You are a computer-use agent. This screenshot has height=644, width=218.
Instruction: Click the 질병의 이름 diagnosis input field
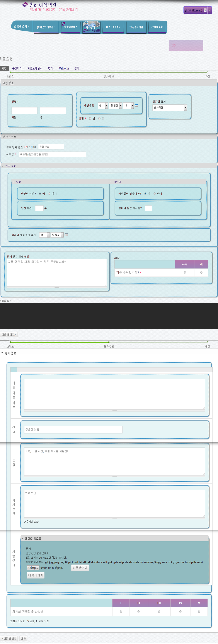73,430
